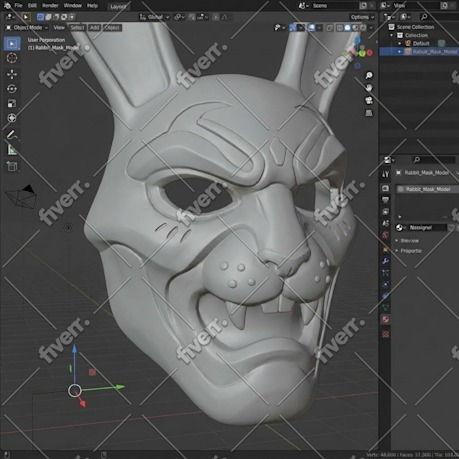
Task: Open the Material properties tab icon
Action: (386, 320)
